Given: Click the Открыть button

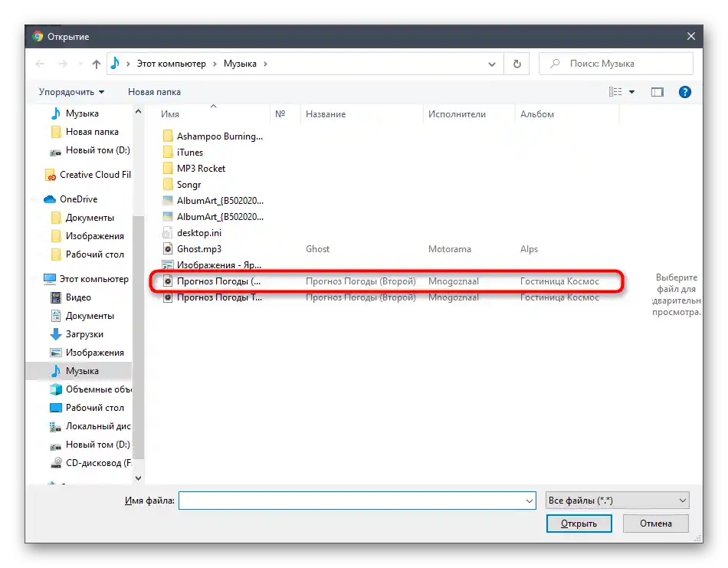Looking at the screenshot, I should coord(579,524).
